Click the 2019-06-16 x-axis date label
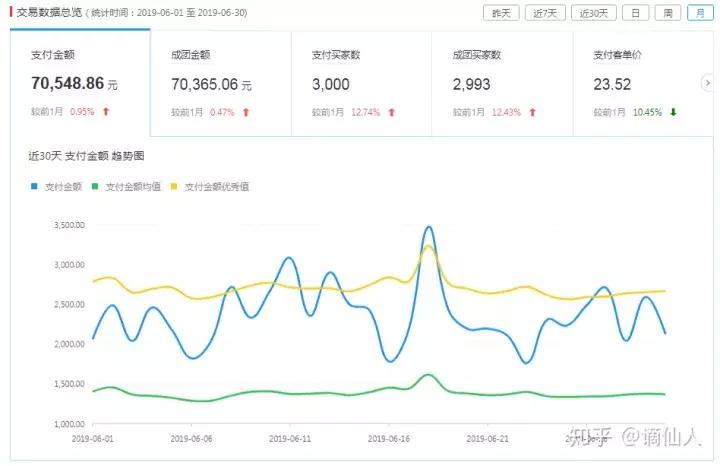This screenshot has height=466, width=720. coord(389,439)
